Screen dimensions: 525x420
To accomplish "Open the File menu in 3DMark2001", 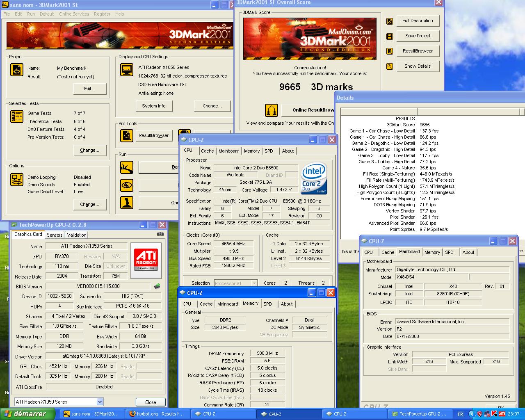I will (7, 14).
